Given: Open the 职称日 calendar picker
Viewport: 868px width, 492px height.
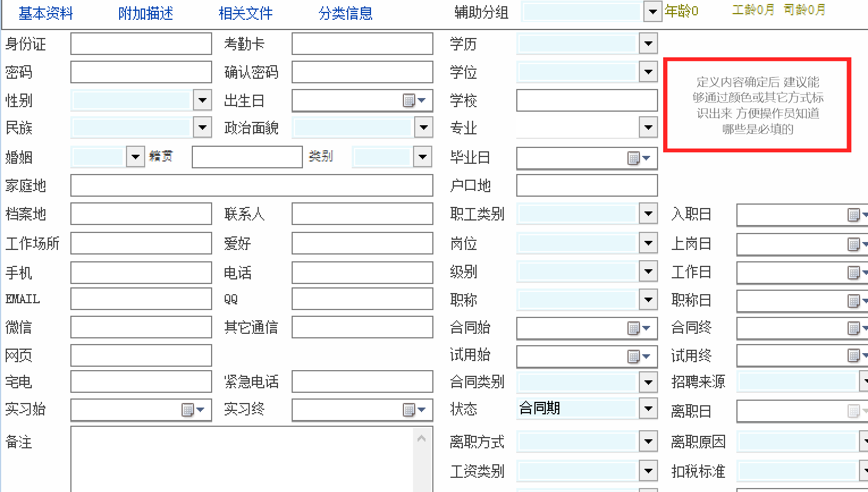Looking at the screenshot, I should click(x=857, y=301).
